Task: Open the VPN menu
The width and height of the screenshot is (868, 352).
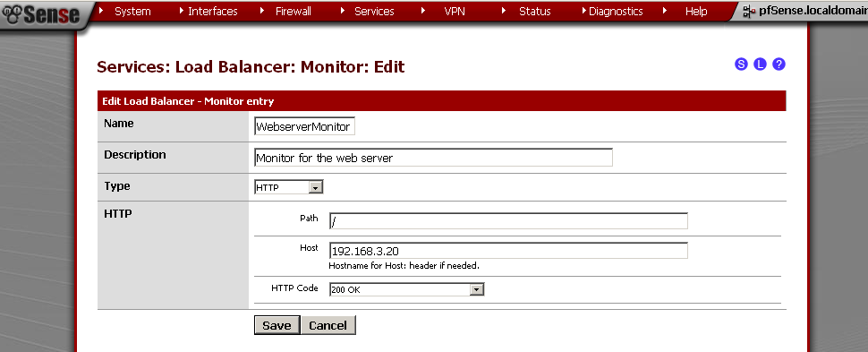Action: pyautogui.click(x=455, y=11)
